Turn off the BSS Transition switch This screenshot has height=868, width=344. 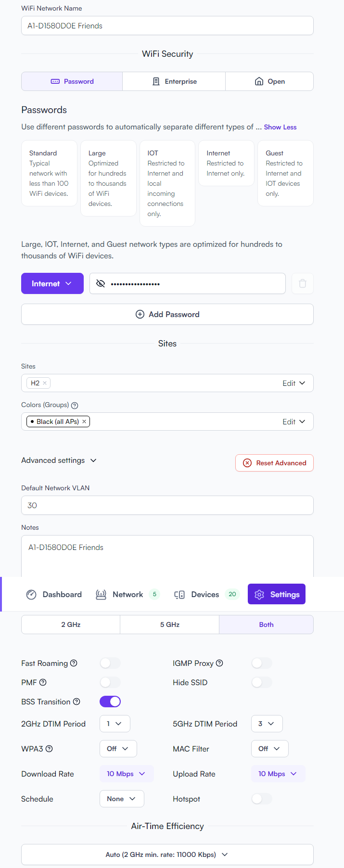tap(110, 702)
